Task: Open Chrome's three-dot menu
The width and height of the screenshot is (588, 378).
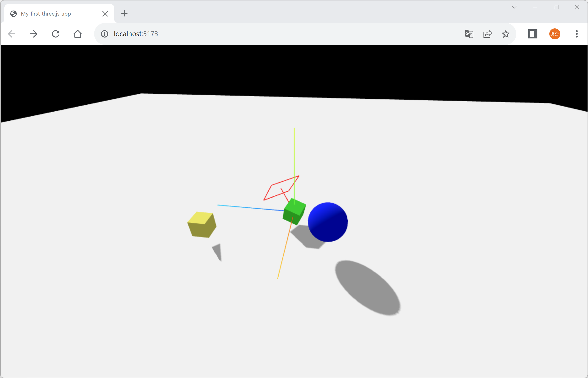Action: click(x=577, y=34)
